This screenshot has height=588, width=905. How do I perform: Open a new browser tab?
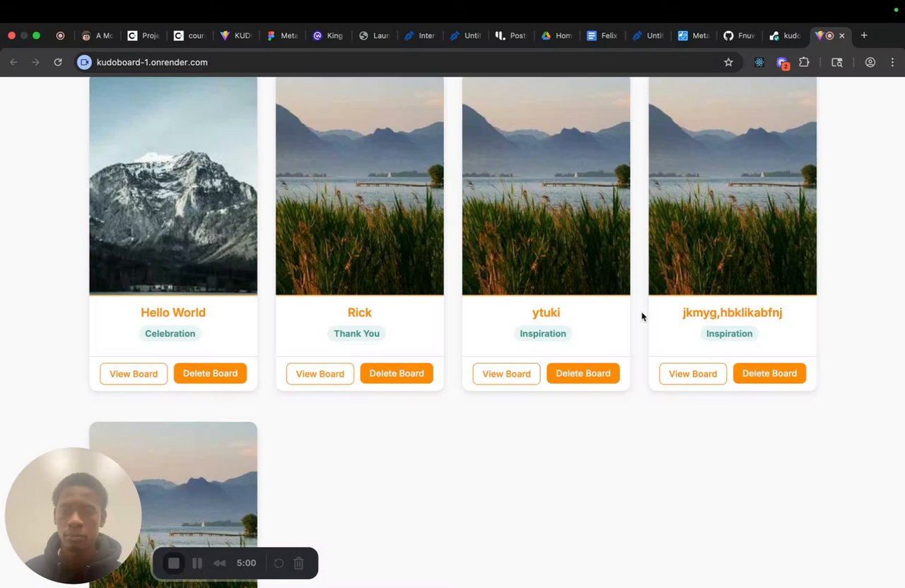coord(863,35)
